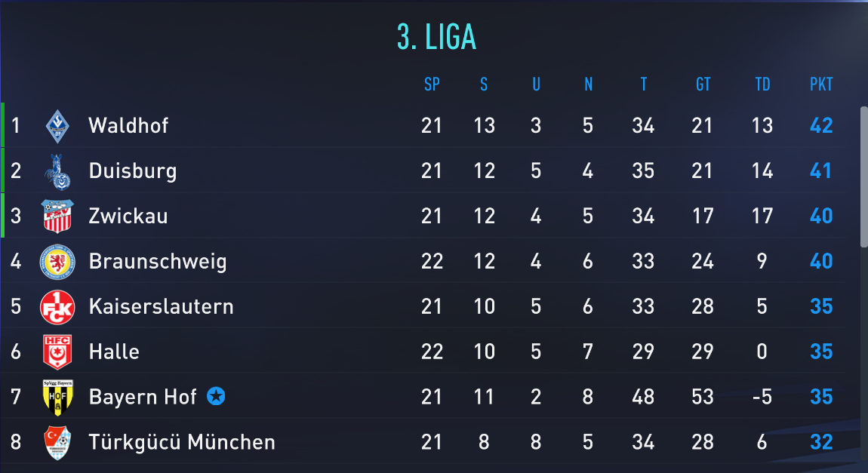Click the blue star beside Bayern Hof
Viewport: 868px width, 473px height.
216,396
